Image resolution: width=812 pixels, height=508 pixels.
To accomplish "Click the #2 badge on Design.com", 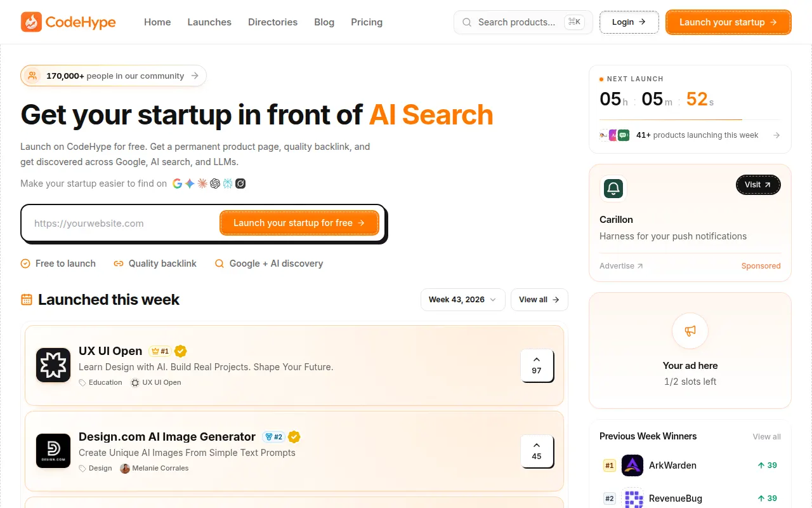I will pos(273,437).
